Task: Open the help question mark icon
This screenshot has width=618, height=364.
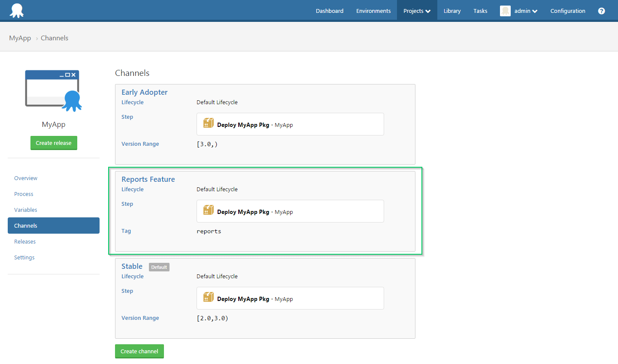Action: point(601,11)
